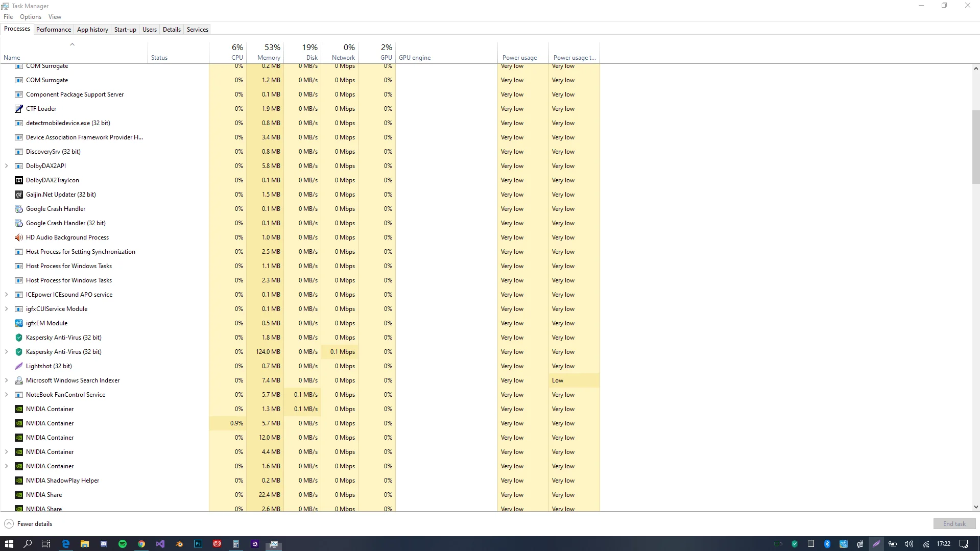Click the process list scrollbar thumb

click(x=976, y=147)
